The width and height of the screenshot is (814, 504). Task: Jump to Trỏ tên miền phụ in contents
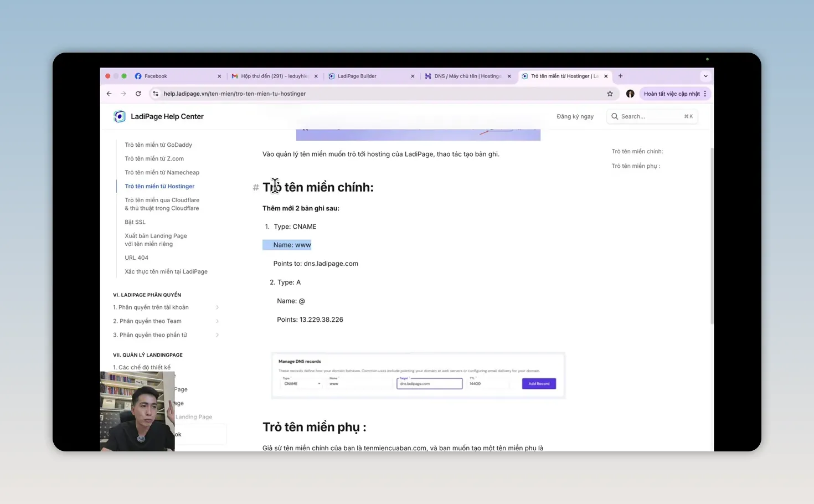coord(636,166)
